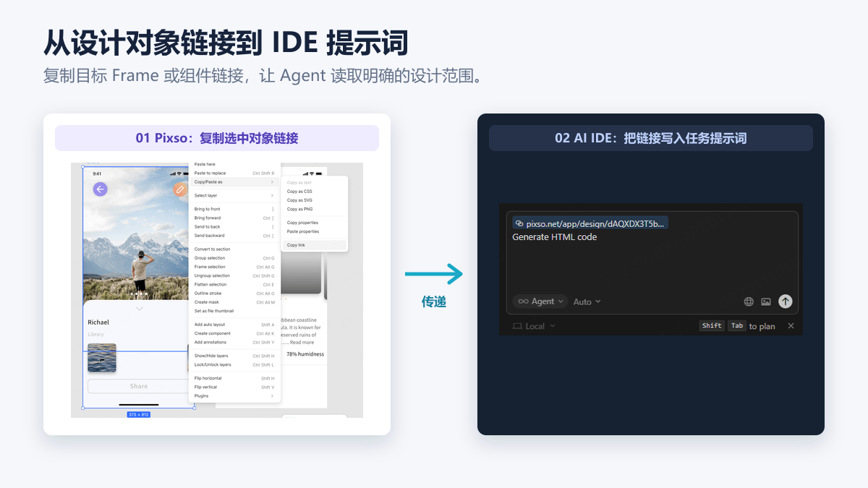Dismiss the plan hint with the X icon
This screenshot has width=868, height=488.
791,326
